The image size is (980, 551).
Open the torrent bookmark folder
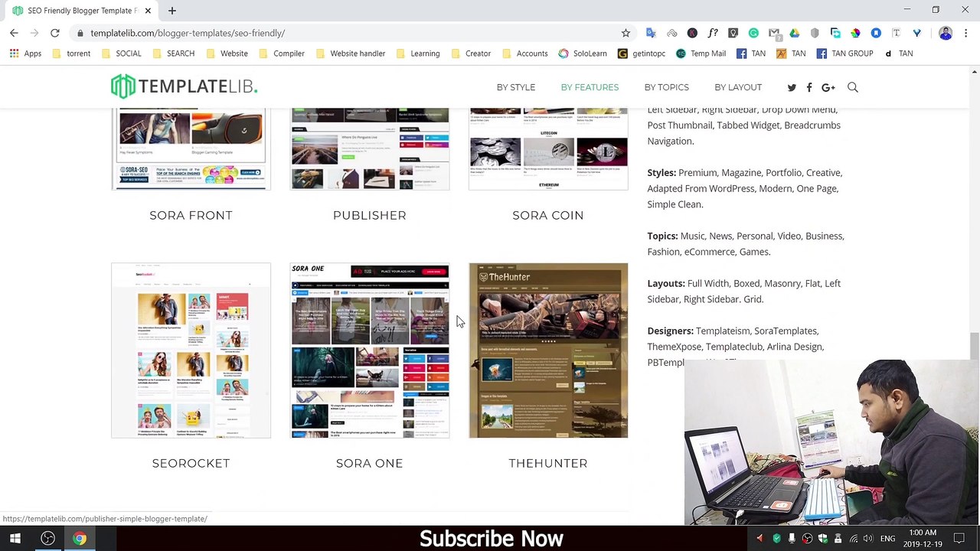[71, 54]
